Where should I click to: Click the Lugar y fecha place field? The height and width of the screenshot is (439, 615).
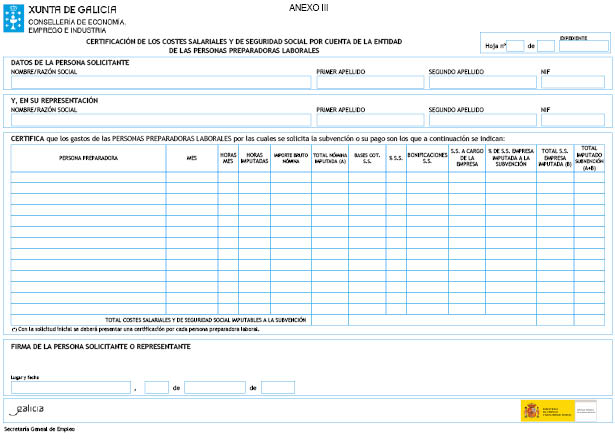tap(71, 387)
